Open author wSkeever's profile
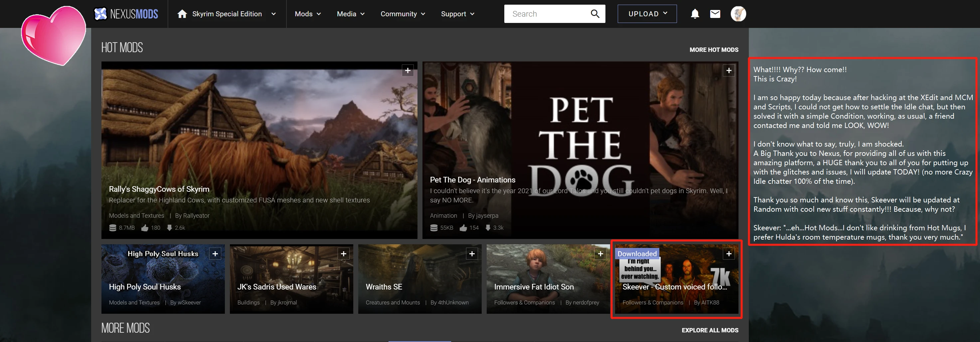Screen dimensions: 980x342 [189, 302]
